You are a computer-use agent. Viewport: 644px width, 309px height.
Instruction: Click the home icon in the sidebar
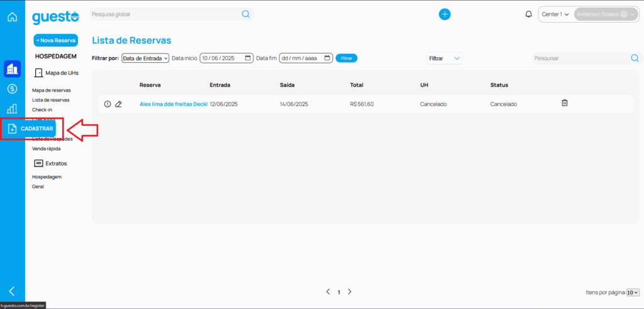click(x=12, y=17)
